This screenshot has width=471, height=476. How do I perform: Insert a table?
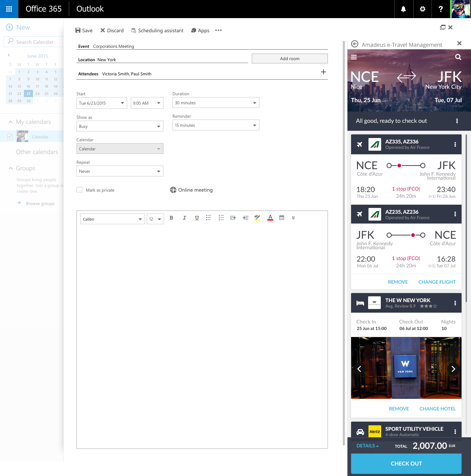282,218
